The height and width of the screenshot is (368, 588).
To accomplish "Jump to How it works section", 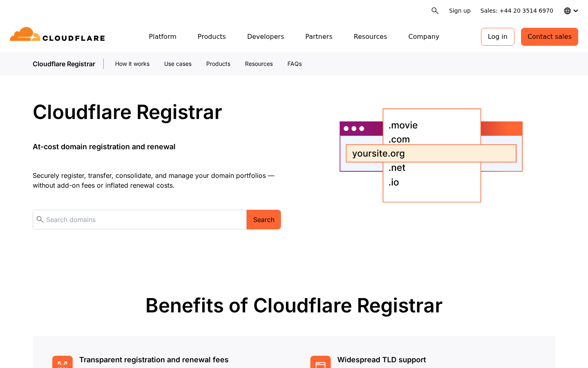I will point(132,64).
